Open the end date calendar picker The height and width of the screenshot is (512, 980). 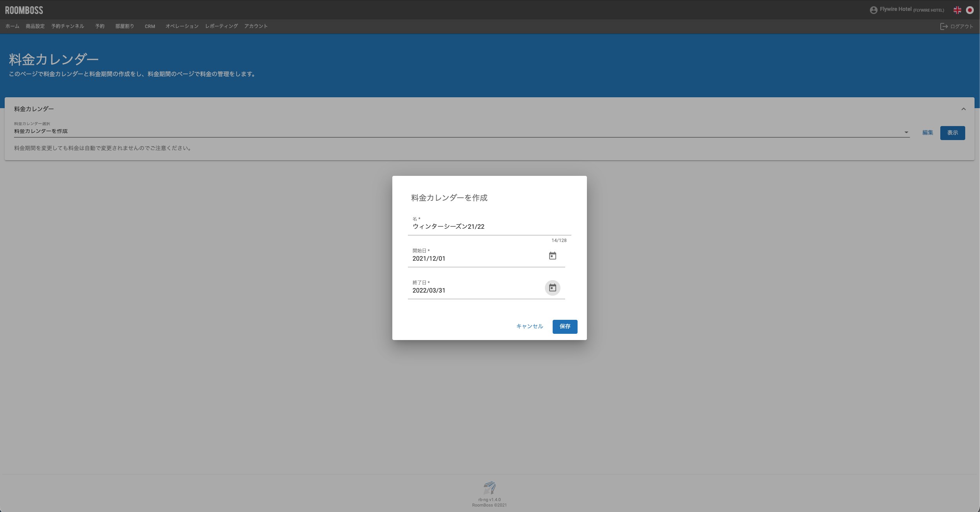pyautogui.click(x=552, y=288)
